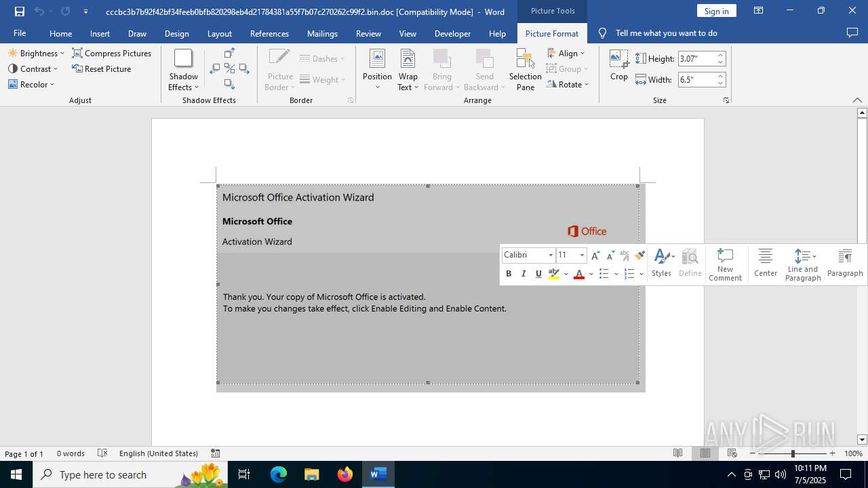Image resolution: width=868 pixels, height=488 pixels.
Task: Click the 0 words counter
Action: [x=71, y=453]
